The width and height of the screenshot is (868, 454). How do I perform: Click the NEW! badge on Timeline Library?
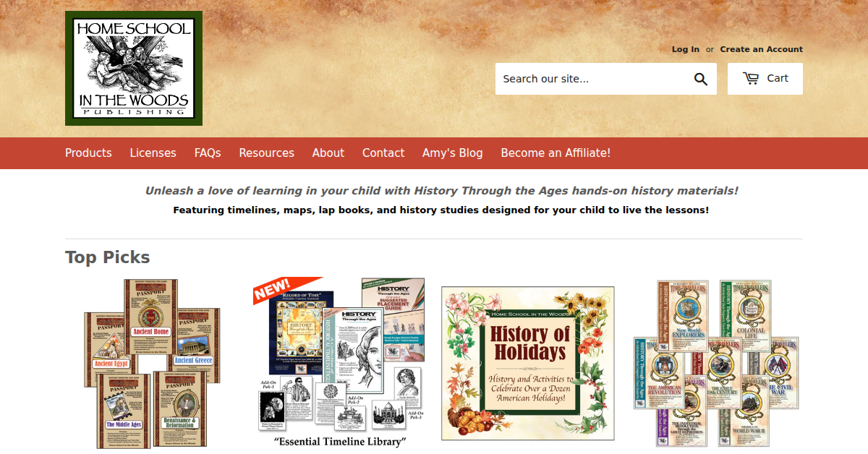click(x=275, y=289)
